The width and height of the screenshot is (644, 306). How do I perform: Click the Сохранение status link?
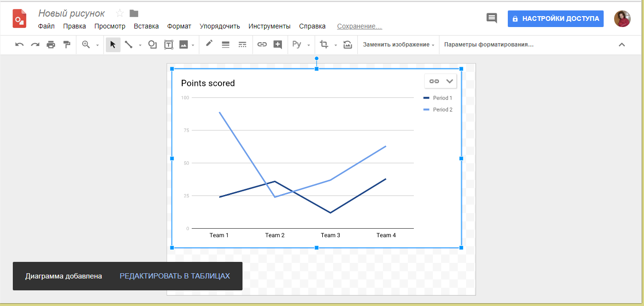click(360, 26)
